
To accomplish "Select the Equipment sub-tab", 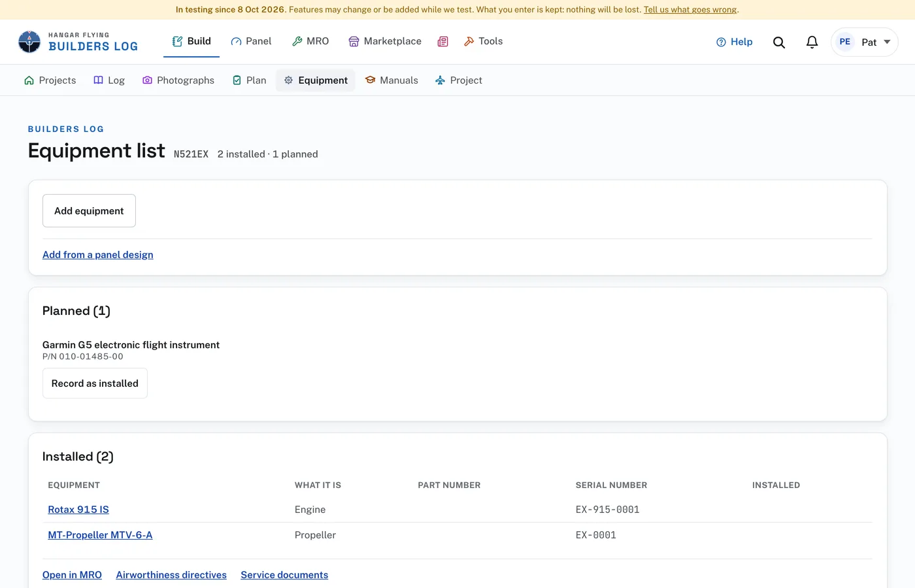I will point(316,80).
